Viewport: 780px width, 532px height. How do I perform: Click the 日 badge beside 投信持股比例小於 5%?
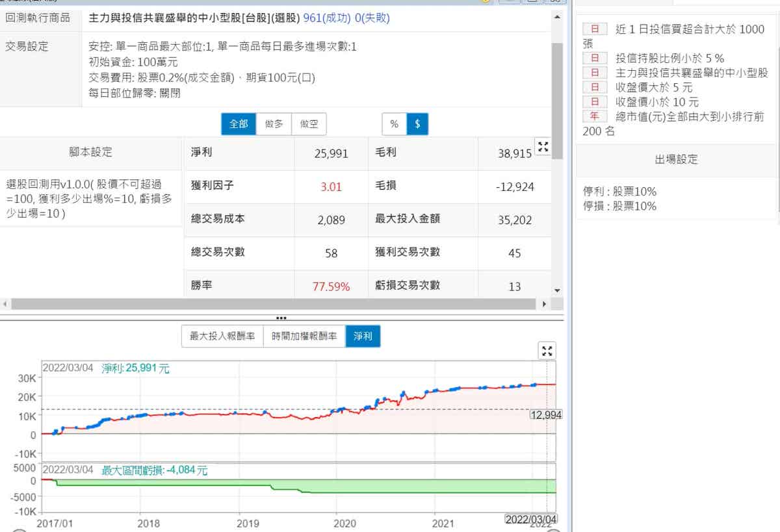(x=595, y=58)
